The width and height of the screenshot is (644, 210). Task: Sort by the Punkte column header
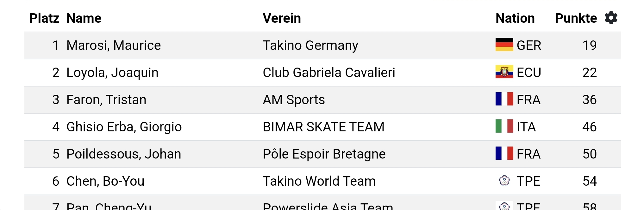tap(576, 18)
